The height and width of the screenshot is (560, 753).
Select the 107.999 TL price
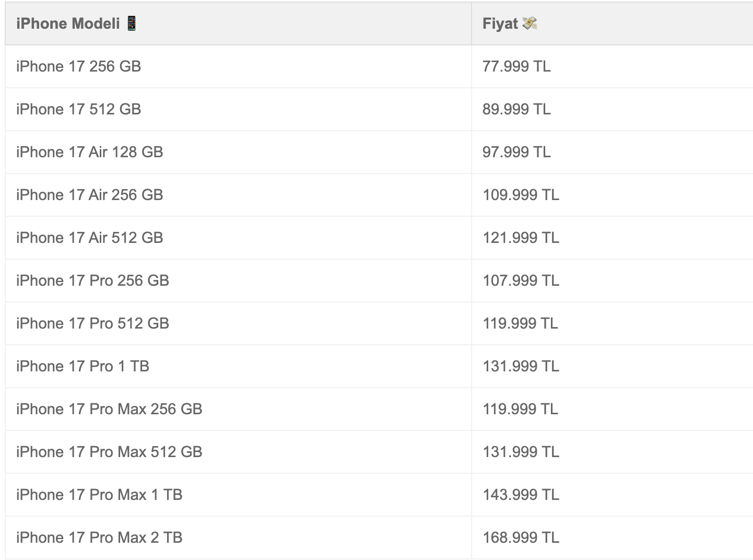521,281
